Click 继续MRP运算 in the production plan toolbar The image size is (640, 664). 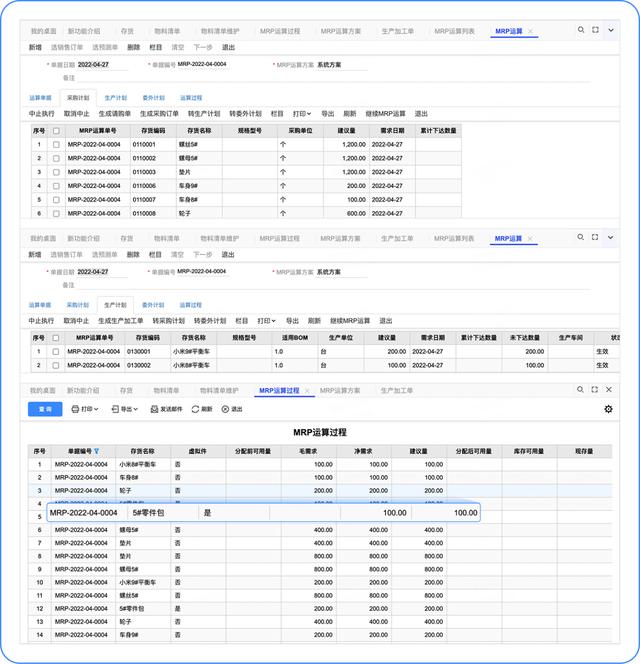click(x=350, y=321)
